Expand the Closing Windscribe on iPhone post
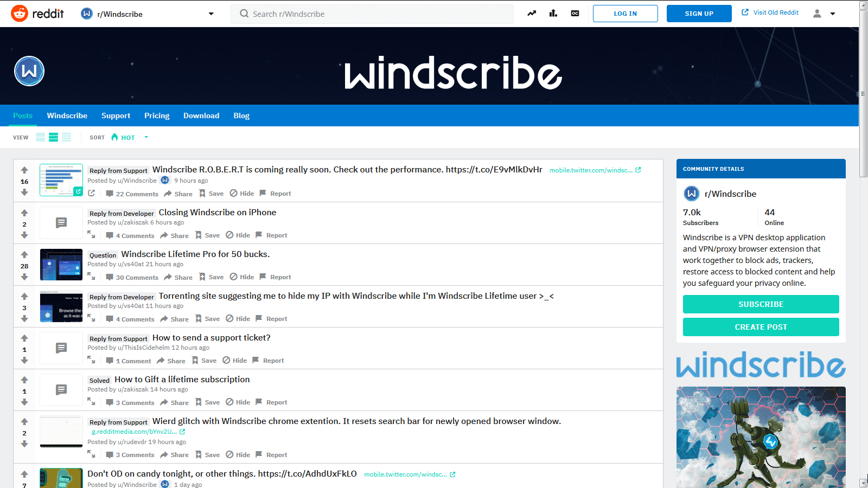Image resolution: width=868 pixels, height=488 pixels. pos(91,234)
